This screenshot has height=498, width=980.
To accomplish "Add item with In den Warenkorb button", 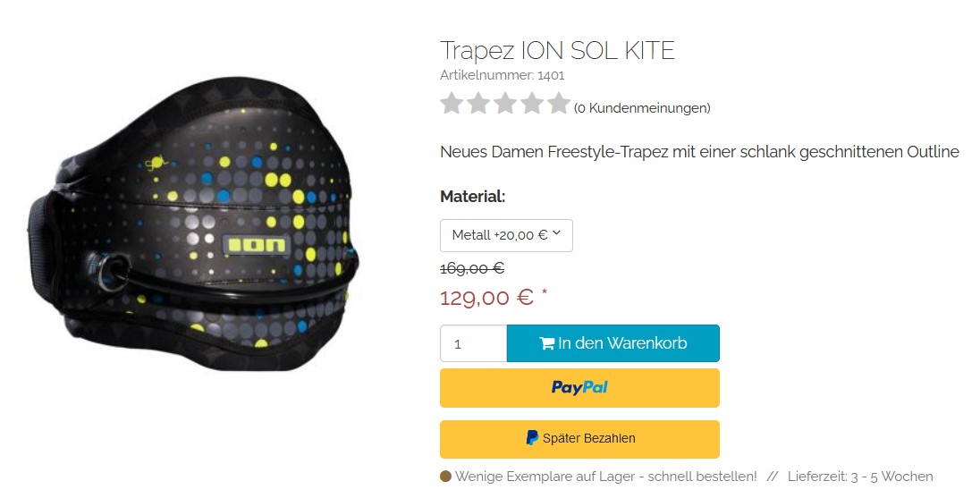I will pos(613,343).
